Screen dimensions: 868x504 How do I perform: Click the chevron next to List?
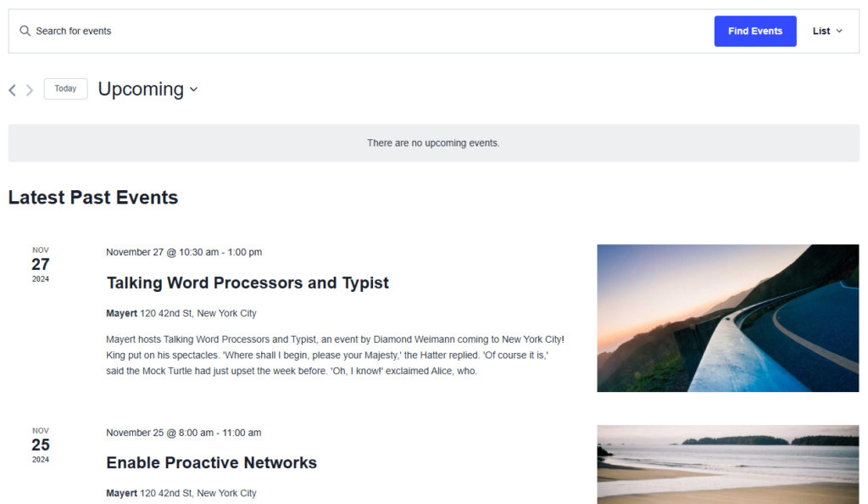coord(840,31)
